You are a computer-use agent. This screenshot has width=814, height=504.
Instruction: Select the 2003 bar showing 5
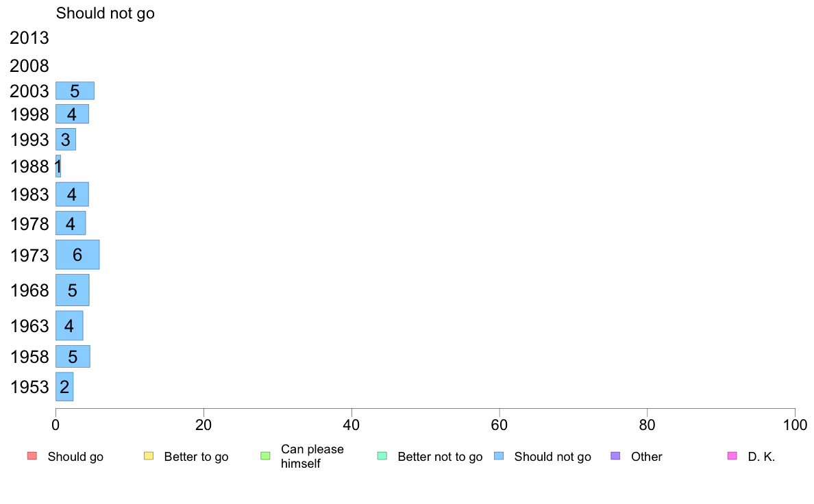tap(75, 91)
